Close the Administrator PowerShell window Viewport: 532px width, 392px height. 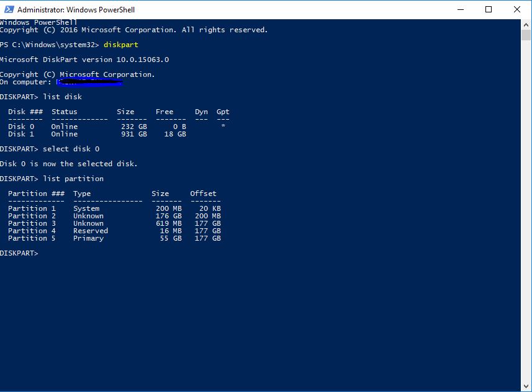pyautogui.click(x=517, y=9)
